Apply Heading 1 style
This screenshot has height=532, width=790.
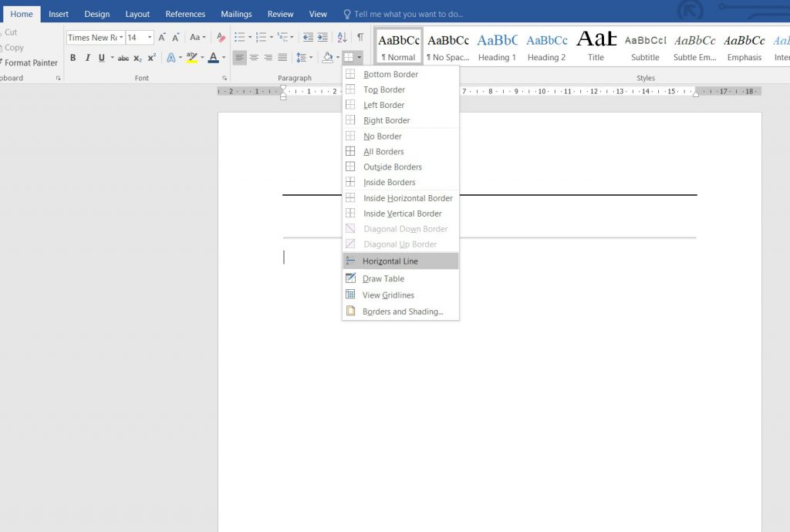pyautogui.click(x=497, y=45)
